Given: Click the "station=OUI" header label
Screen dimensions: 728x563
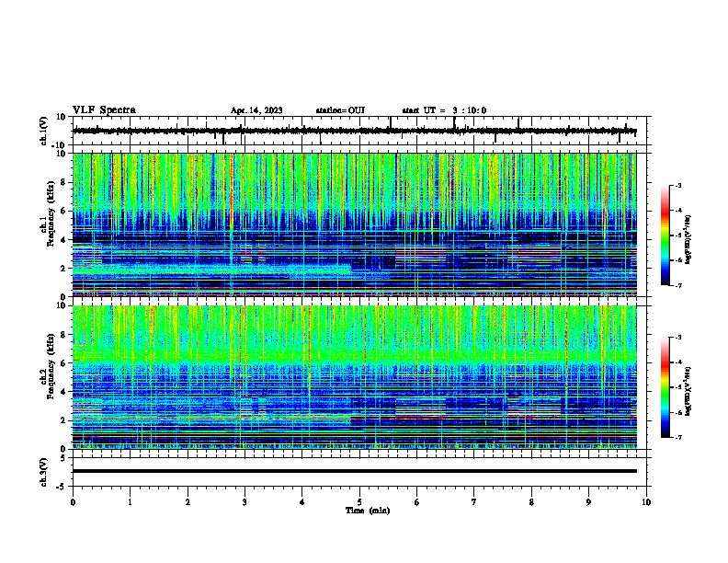Looking at the screenshot, I should 340,110.
